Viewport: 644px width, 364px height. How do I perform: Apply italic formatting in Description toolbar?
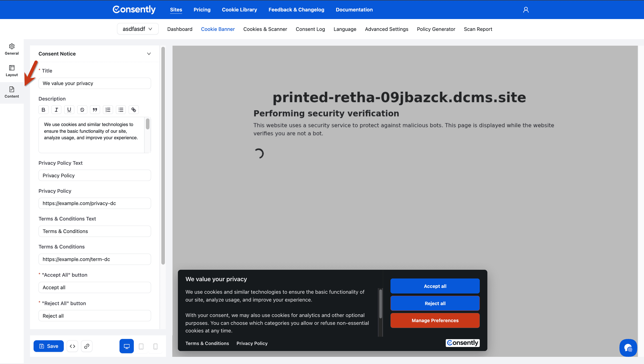56,109
